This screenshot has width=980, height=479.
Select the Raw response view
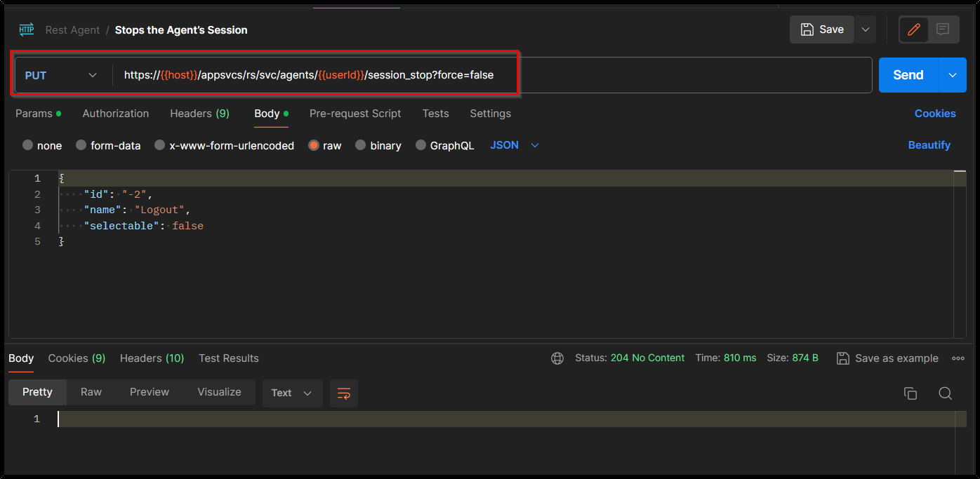click(x=91, y=392)
